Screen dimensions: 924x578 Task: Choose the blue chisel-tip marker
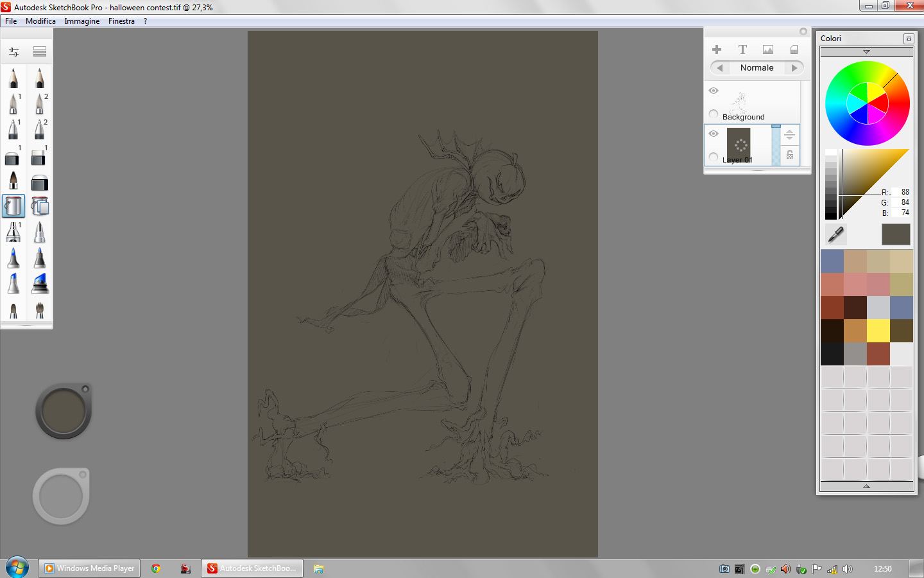click(x=13, y=283)
